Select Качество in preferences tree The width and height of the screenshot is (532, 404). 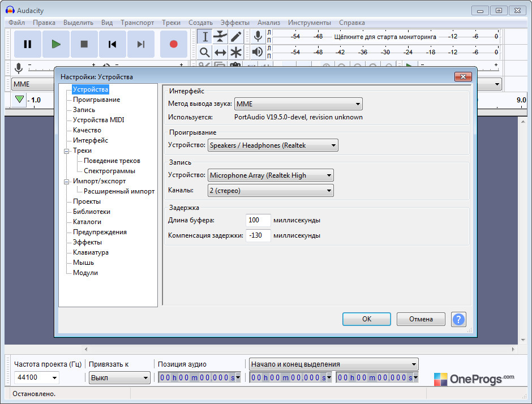point(87,130)
